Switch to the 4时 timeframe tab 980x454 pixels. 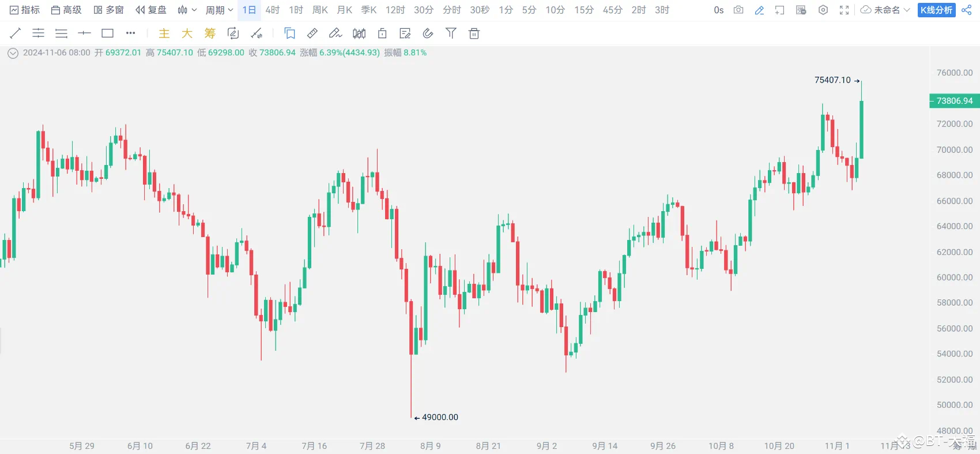point(273,10)
